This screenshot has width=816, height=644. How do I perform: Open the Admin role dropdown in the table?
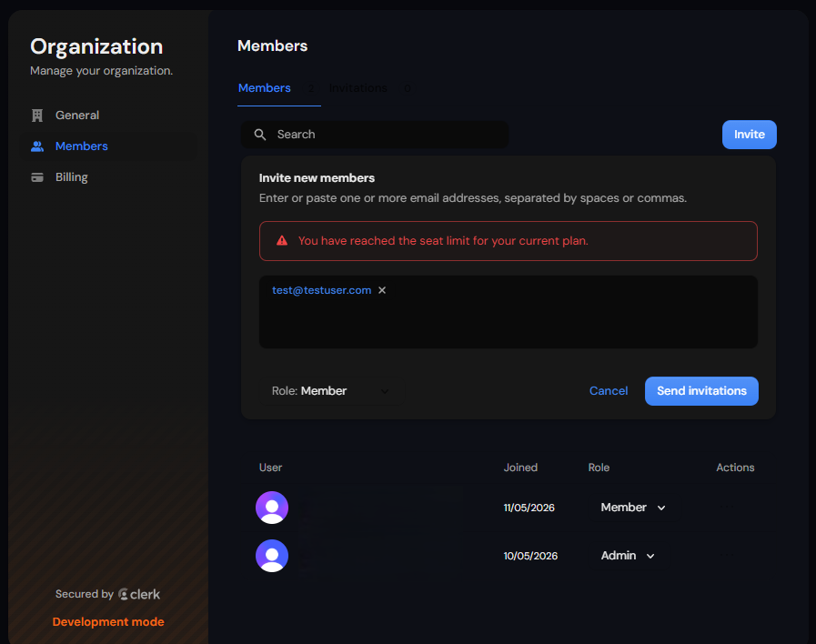pos(628,556)
